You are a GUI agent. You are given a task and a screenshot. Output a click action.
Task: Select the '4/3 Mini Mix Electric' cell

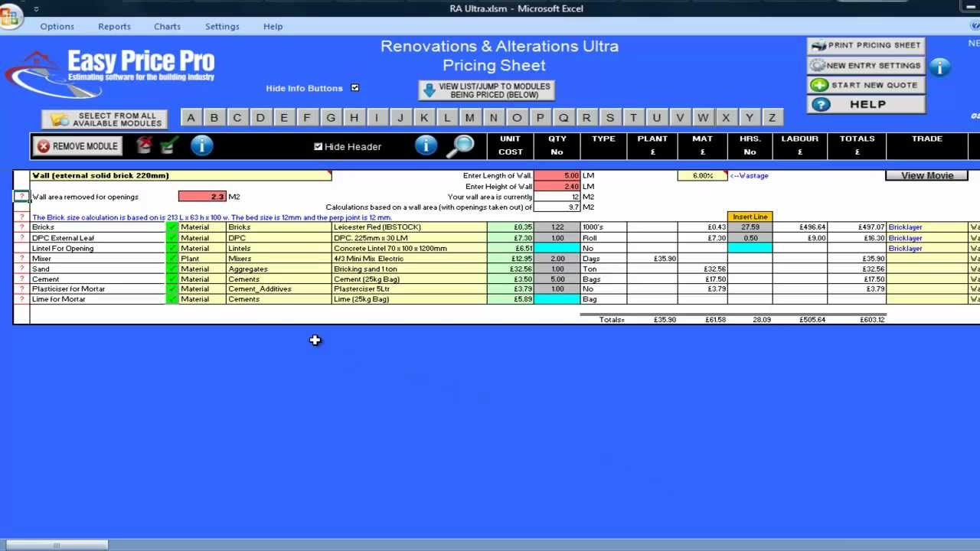point(410,259)
